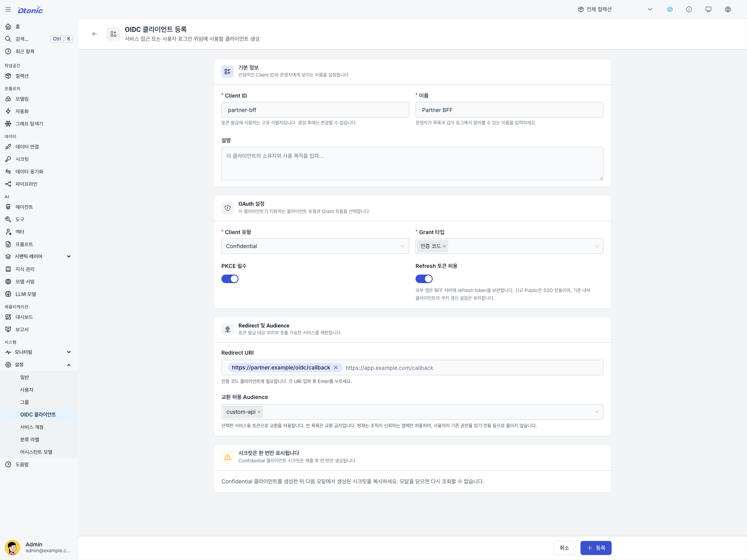Open 그래프 탐색기 in sidebar
Viewport: 747px width, 560px height.
pos(39,124)
